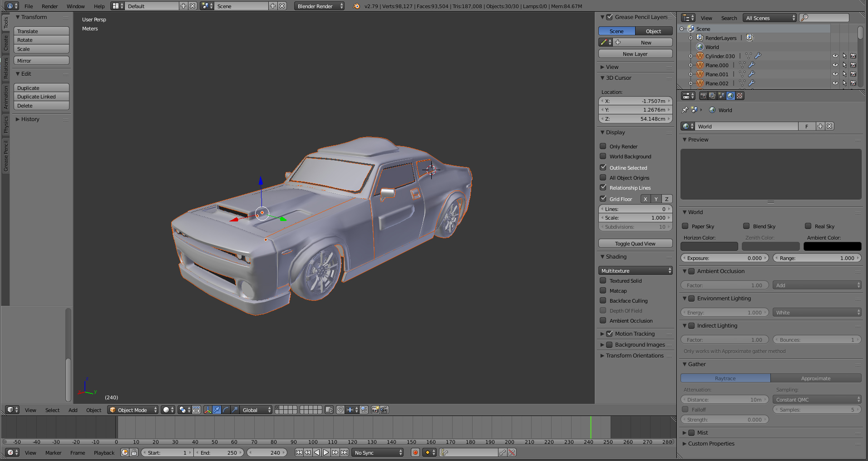Viewport: 868px width, 461px height.
Task: Click the Toggle Quad View button
Action: click(635, 244)
